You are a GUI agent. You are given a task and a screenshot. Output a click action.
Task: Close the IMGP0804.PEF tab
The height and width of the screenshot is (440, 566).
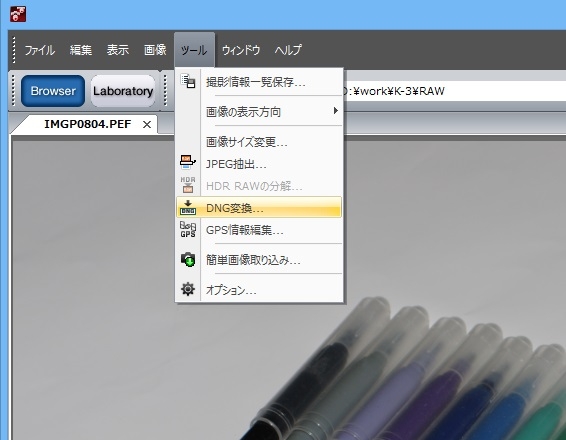[147, 125]
